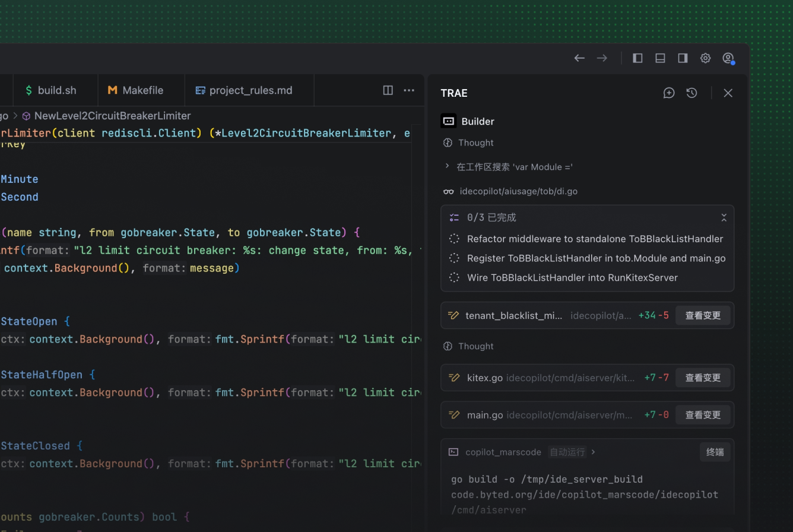Open the settings gear icon

705,58
